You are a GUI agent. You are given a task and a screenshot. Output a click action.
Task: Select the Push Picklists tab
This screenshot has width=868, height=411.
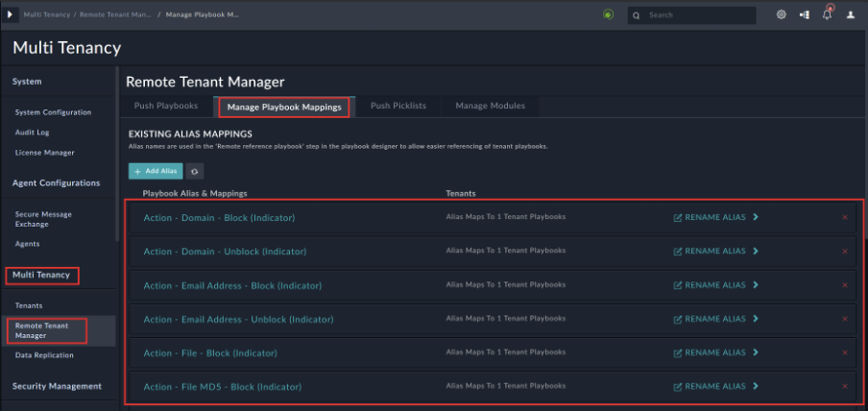point(398,106)
